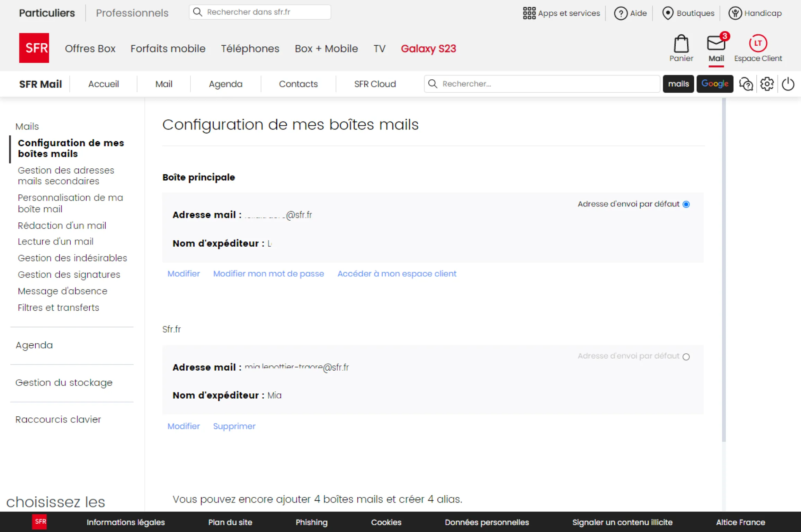The width and height of the screenshot is (801, 532).
Task: Open the Apps et services grid icon
Action: tap(529, 13)
